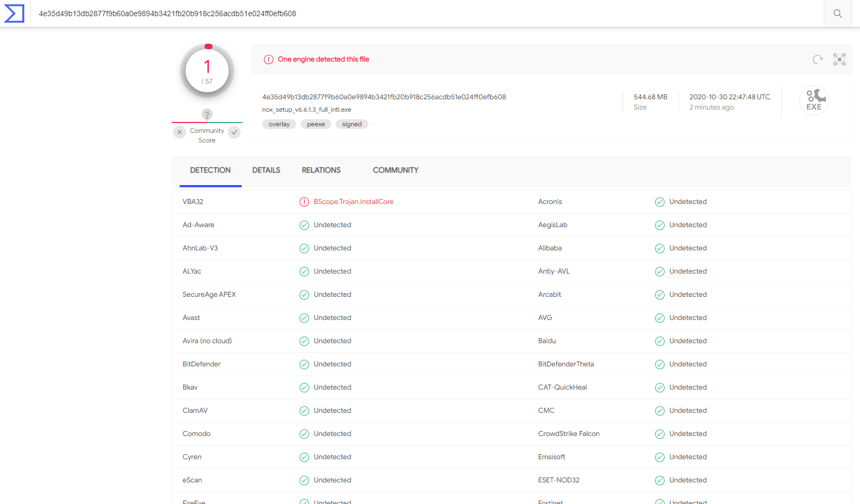Open the COMMUNITY tab
Viewport: 860px width, 504px height.
395,170
